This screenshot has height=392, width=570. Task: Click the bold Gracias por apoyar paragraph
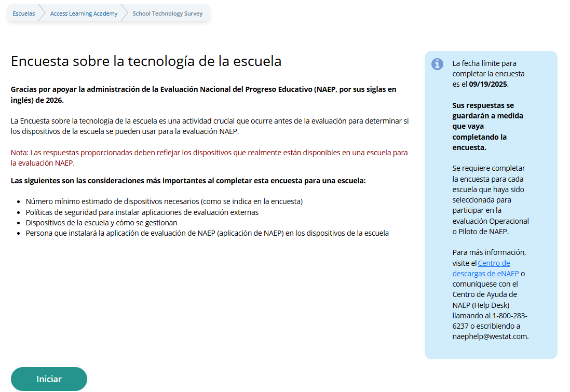pos(203,94)
